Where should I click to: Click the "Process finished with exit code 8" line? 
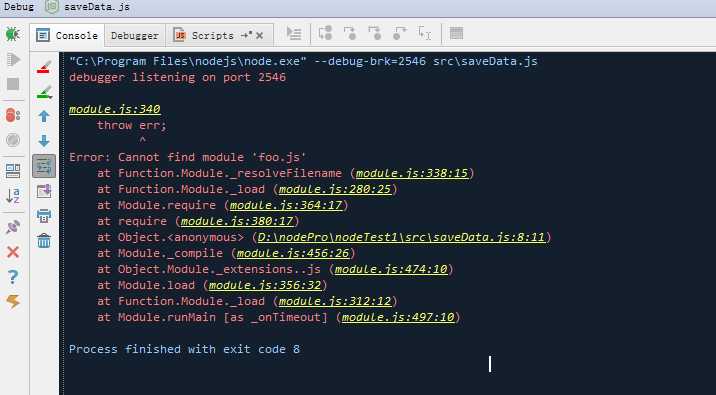pyautogui.click(x=184, y=349)
